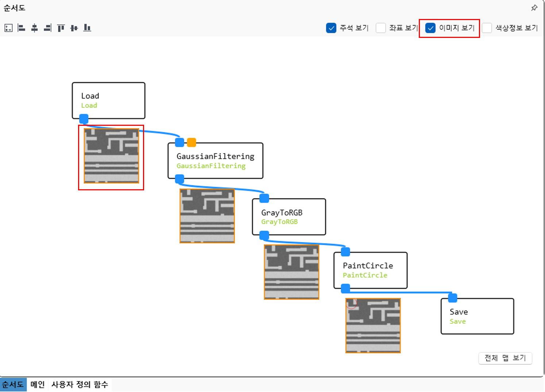Align selected nodes to right edge
The image size is (545, 392).
48,28
